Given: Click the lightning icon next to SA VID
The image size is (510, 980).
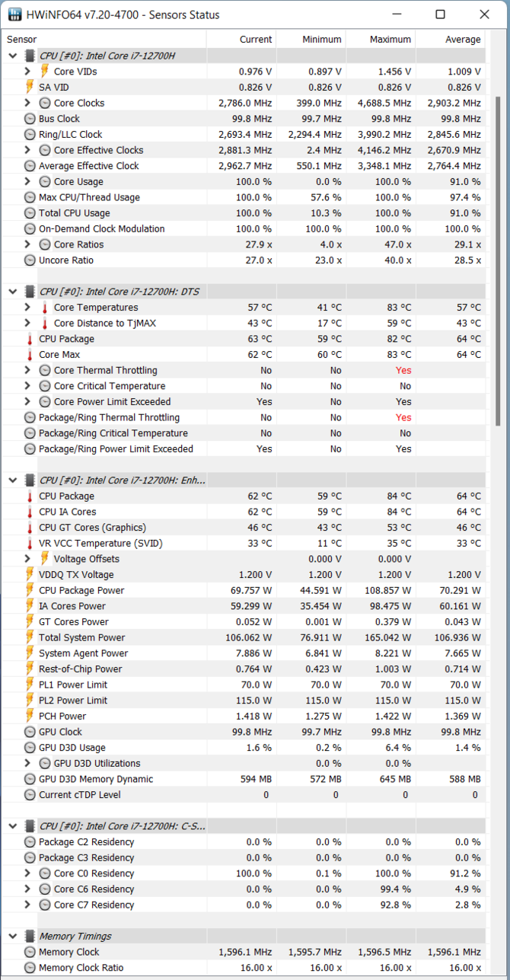Looking at the screenshot, I should 30,87.
